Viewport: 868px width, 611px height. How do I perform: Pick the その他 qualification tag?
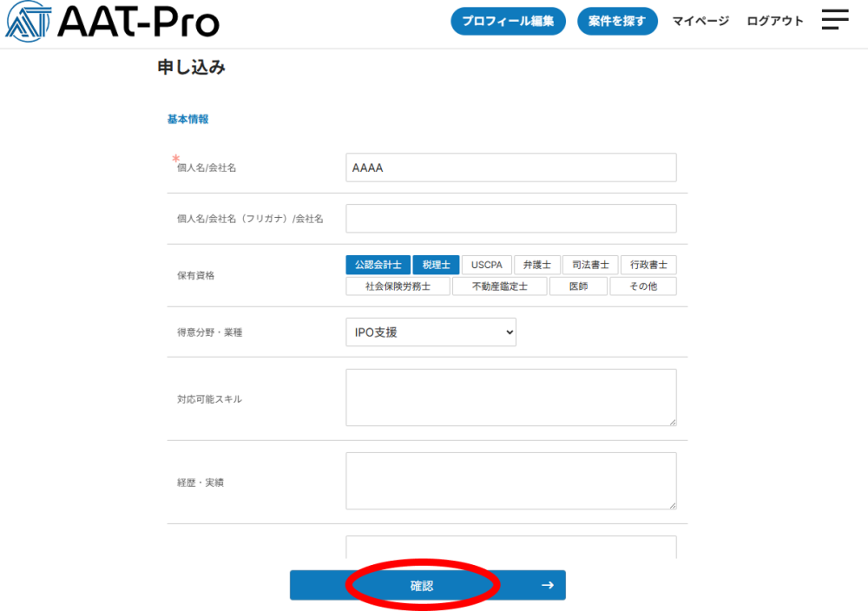(x=642, y=286)
